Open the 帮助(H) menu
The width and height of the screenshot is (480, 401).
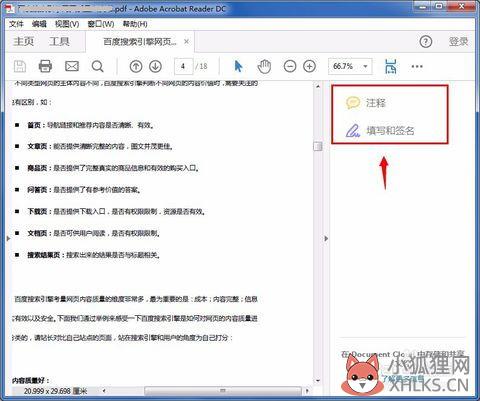pyautogui.click(x=135, y=24)
